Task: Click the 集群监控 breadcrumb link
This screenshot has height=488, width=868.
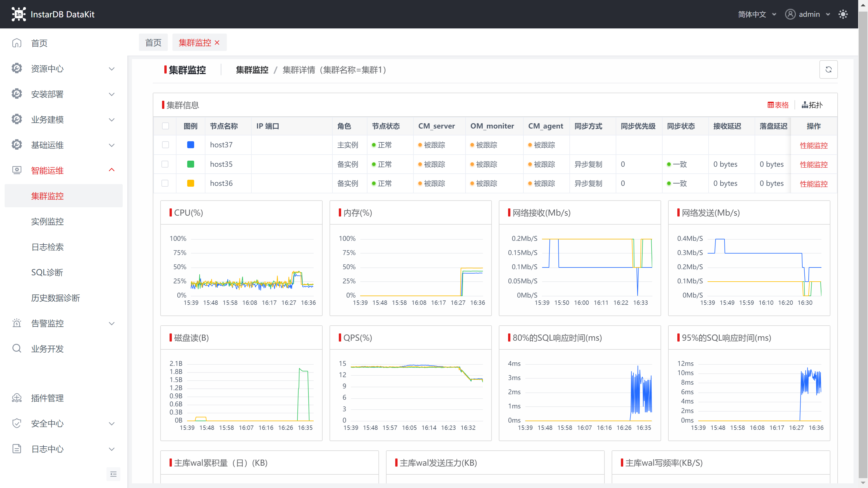Action: [252, 70]
